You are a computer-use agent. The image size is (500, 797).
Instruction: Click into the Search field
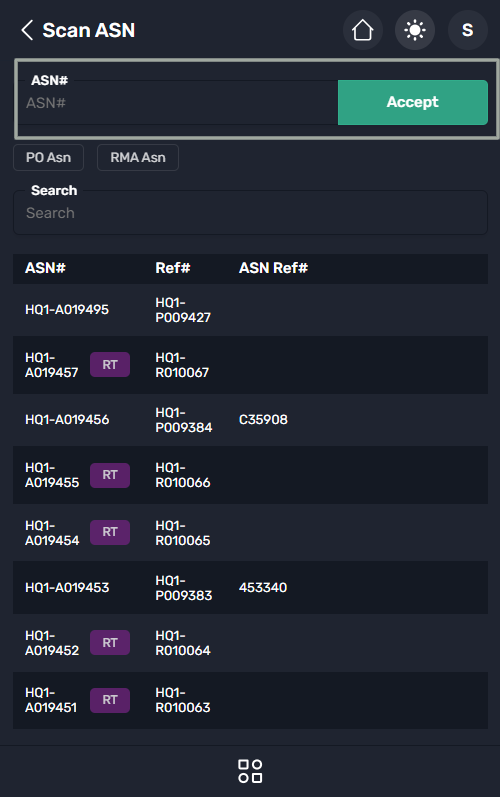(250, 212)
